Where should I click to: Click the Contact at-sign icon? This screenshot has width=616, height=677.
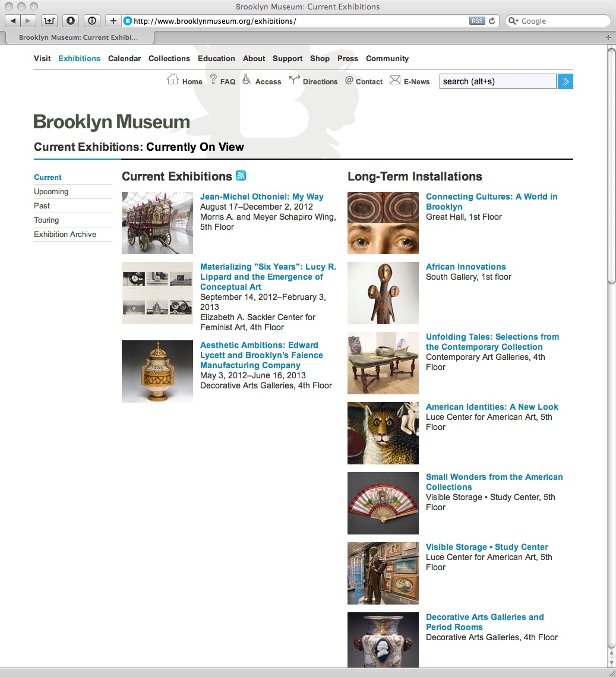[x=349, y=80]
